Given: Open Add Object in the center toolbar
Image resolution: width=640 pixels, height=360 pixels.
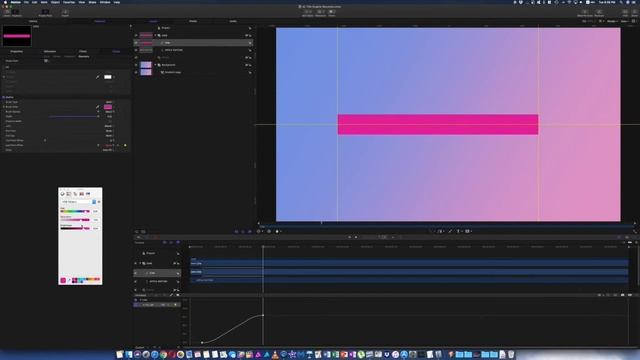Looking at the screenshot, I should point(307,13).
